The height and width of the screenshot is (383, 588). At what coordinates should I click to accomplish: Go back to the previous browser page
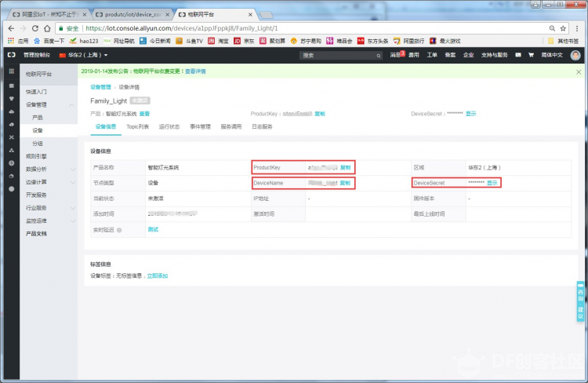pyautogui.click(x=11, y=28)
